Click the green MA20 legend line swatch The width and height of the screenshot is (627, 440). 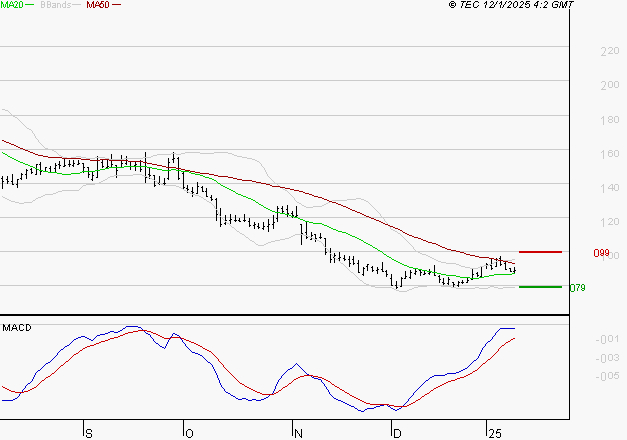pyautogui.click(x=31, y=5)
